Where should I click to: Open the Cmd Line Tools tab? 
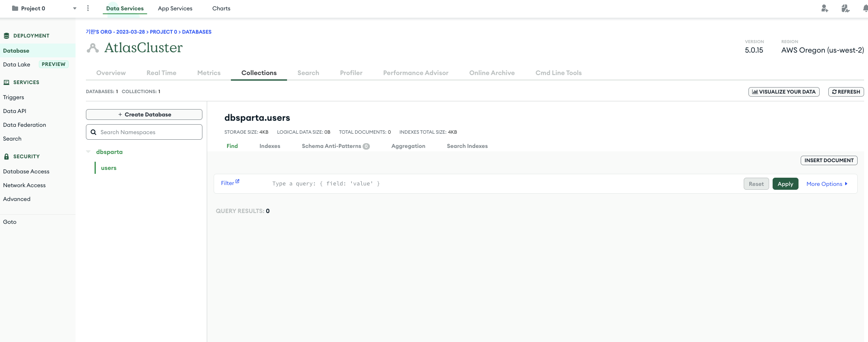(559, 73)
